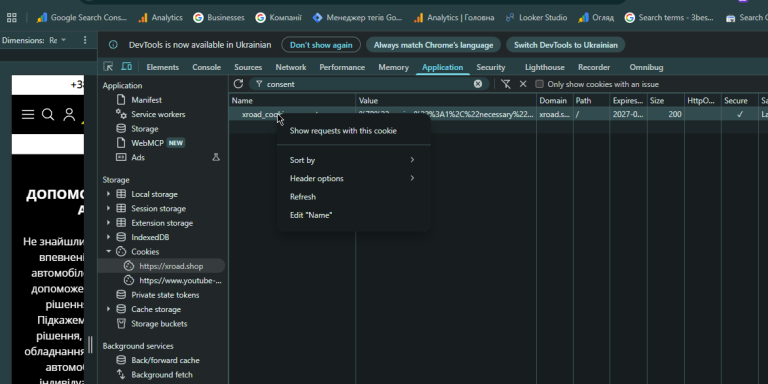Open Service workers in sidebar
Screen dimensions: 768x384
point(158,114)
